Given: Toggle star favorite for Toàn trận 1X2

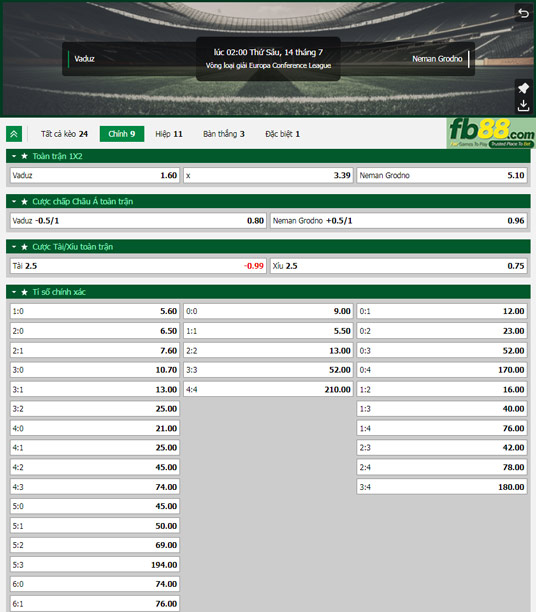Looking at the screenshot, I should click(25, 156).
